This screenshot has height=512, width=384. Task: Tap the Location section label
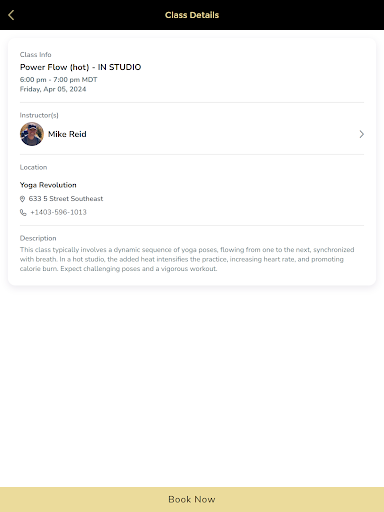pos(33,167)
